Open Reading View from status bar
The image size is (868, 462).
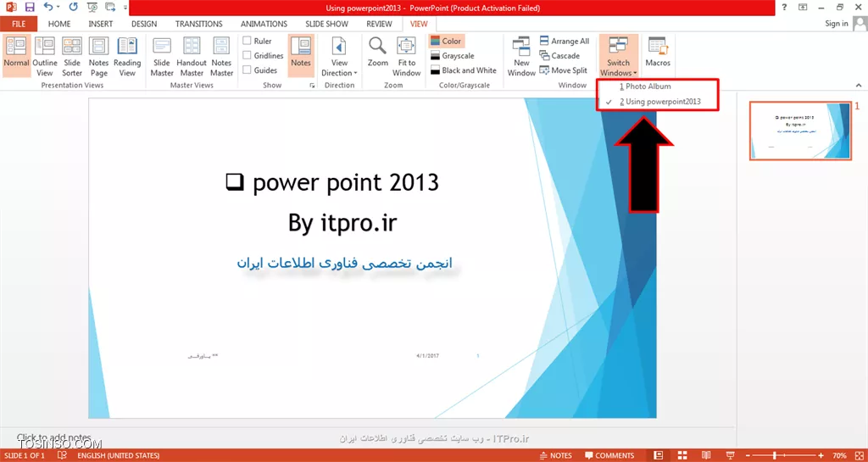pyautogui.click(x=706, y=455)
